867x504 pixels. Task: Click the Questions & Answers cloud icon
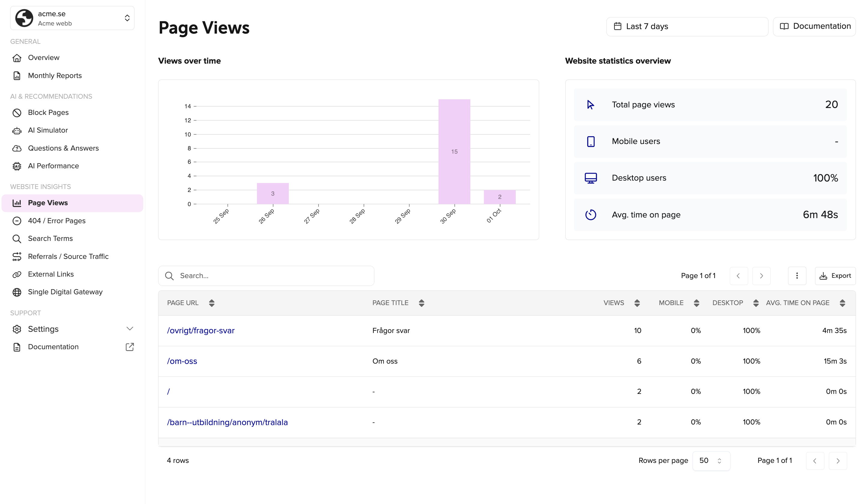pos(17,148)
